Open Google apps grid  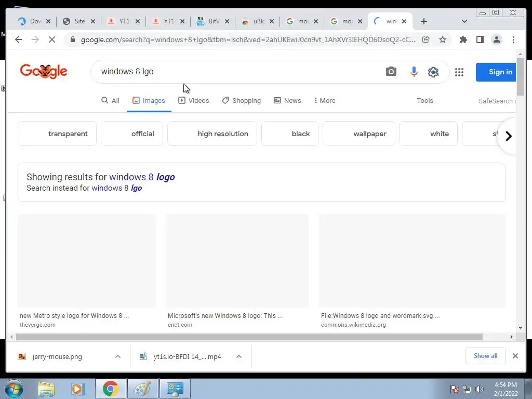click(x=459, y=72)
